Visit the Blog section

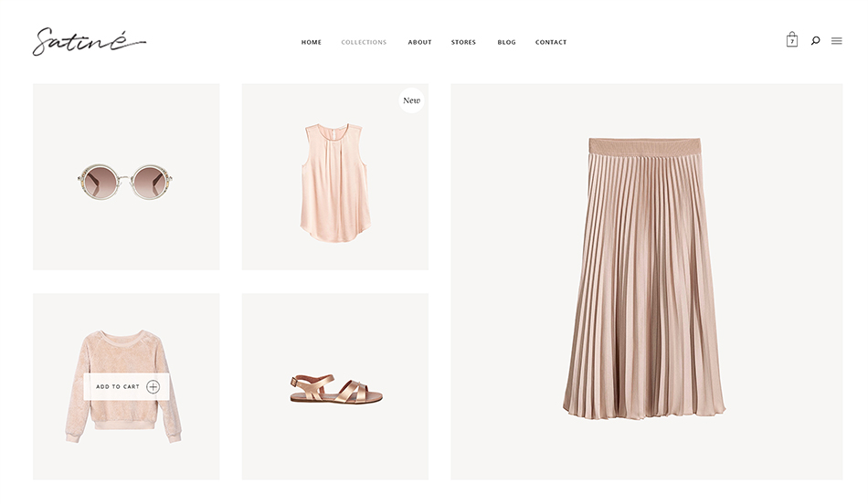pos(506,42)
